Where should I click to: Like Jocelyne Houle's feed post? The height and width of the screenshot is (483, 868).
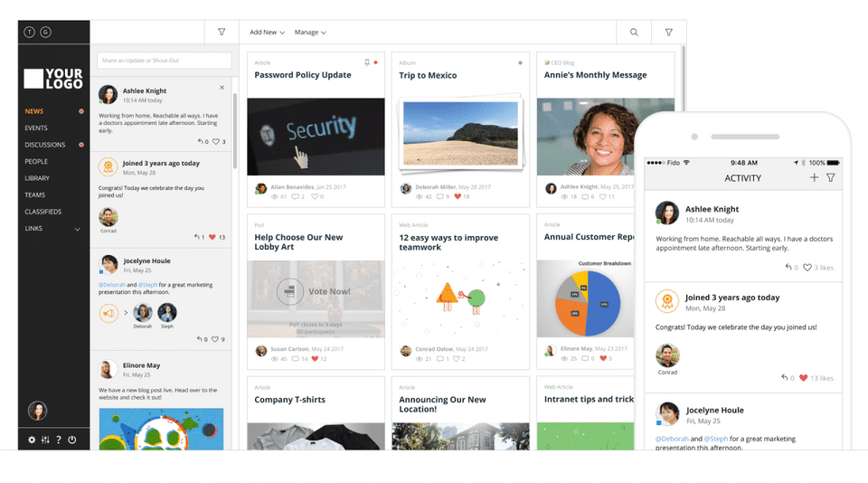215,339
